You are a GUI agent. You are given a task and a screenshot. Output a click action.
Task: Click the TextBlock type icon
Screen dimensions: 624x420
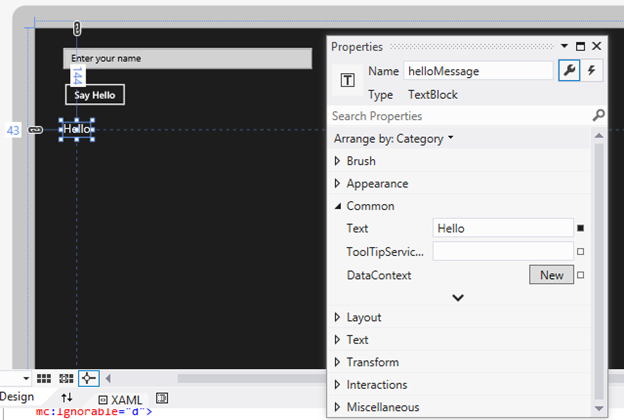pos(347,80)
